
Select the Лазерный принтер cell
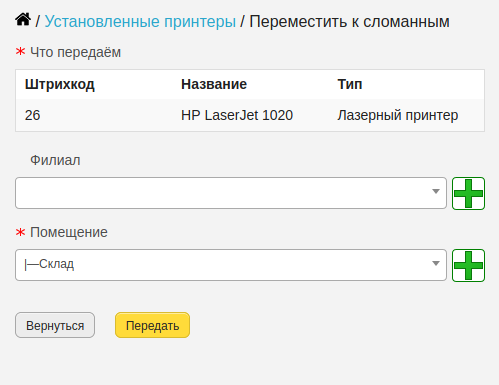click(398, 116)
